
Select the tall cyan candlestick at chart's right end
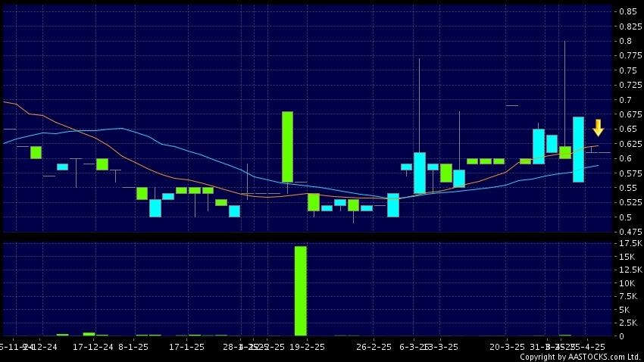(x=578, y=149)
